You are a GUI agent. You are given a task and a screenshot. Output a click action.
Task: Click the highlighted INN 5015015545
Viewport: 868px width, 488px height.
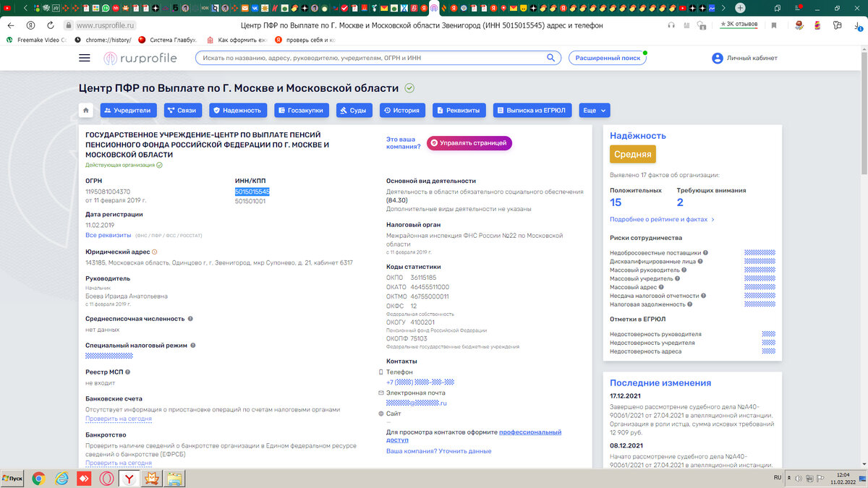coord(252,192)
